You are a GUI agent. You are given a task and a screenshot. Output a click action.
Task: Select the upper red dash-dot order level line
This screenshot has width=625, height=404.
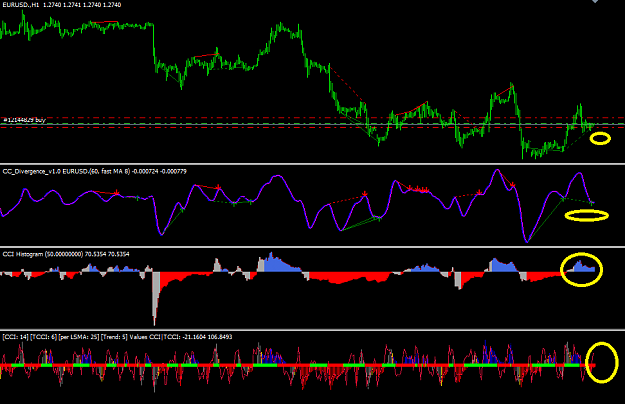[312, 118]
